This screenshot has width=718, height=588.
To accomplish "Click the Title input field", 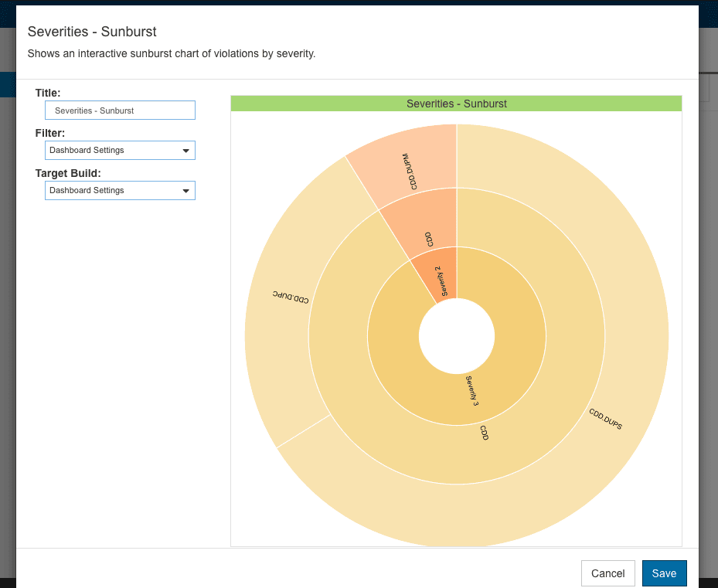I will (x=120, y=110).
